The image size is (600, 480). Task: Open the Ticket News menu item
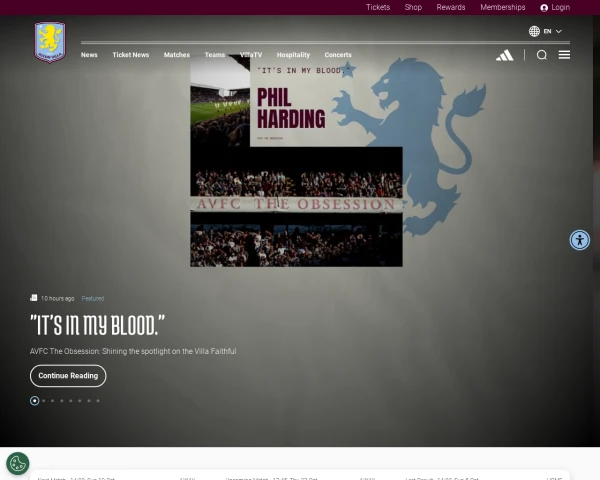point(130,55)
